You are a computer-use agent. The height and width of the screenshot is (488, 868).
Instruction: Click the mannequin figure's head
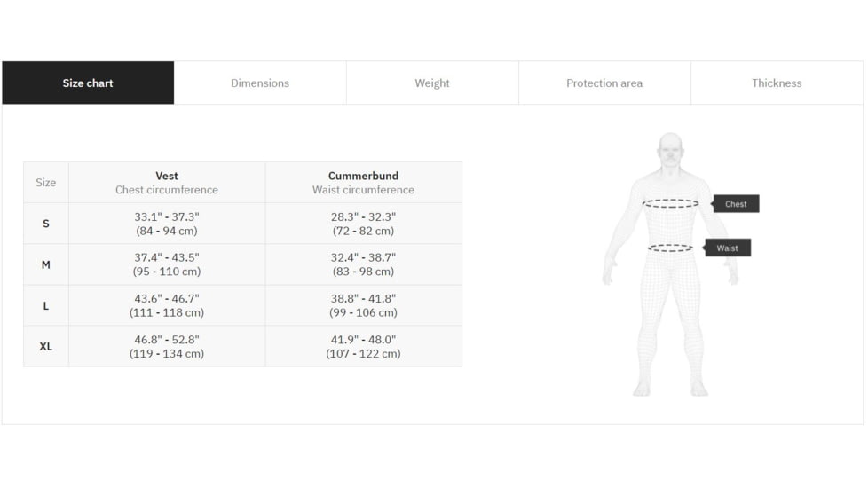(x=671, y=149)
